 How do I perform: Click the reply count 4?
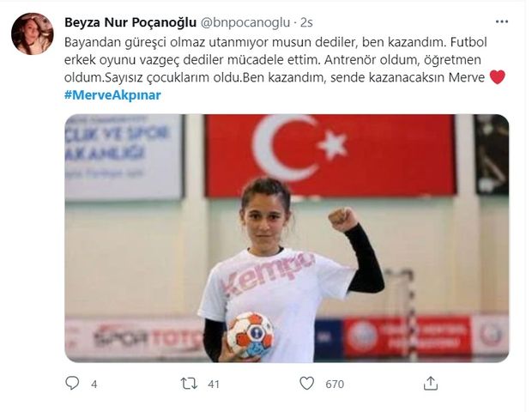[94, 385]
